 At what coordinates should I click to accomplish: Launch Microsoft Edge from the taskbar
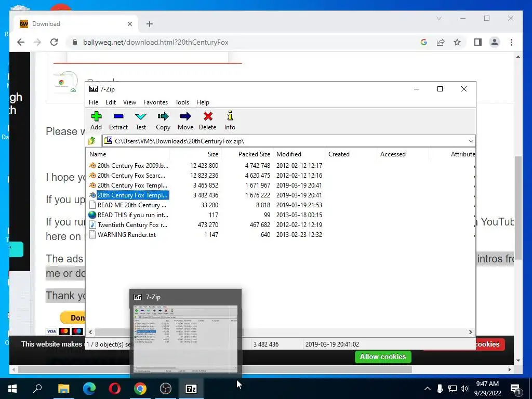click(89, 389)
